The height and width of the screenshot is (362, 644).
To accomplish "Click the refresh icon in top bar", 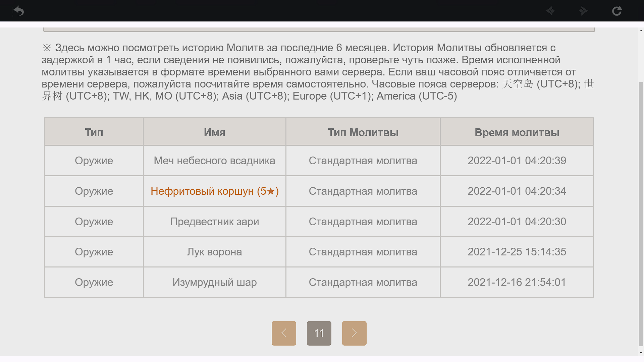I will [x=616, y=11].
